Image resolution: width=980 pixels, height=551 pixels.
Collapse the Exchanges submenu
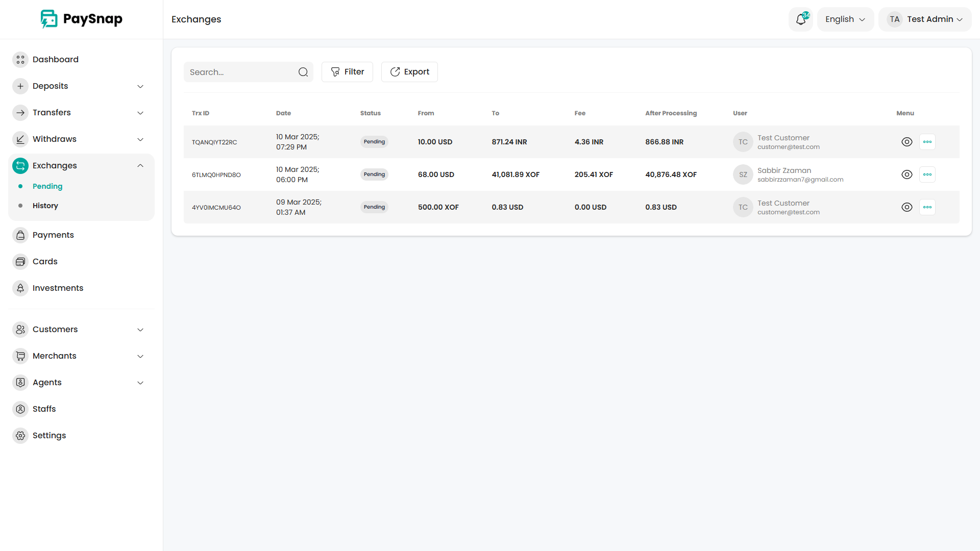point(140,166)
